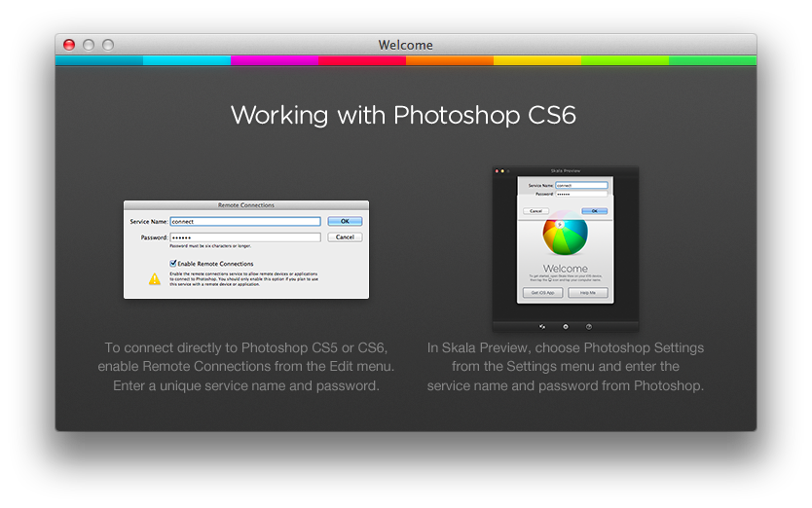Click the Get iOS App button
This screenshot has height=508, width=812.
[542, 293]
